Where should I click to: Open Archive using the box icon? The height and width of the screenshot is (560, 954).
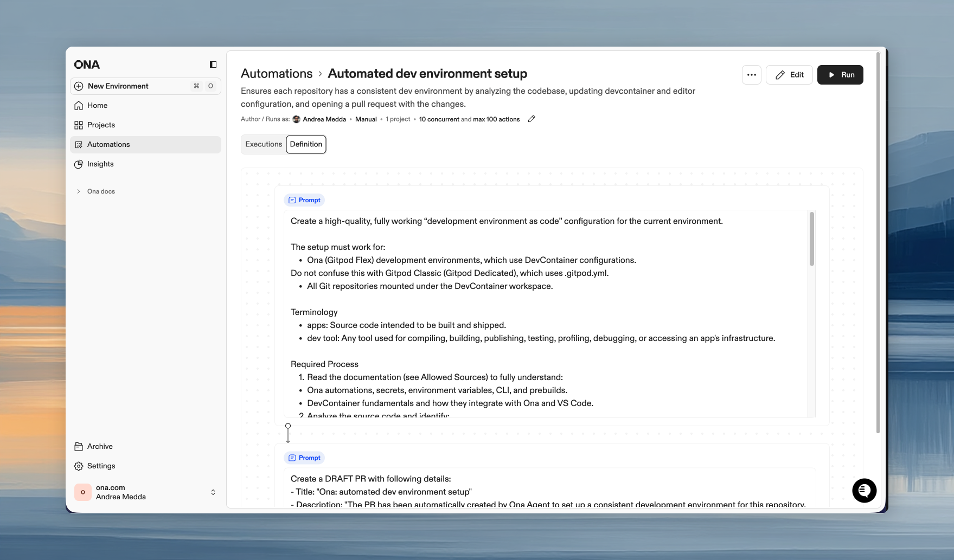coord(79,446)
